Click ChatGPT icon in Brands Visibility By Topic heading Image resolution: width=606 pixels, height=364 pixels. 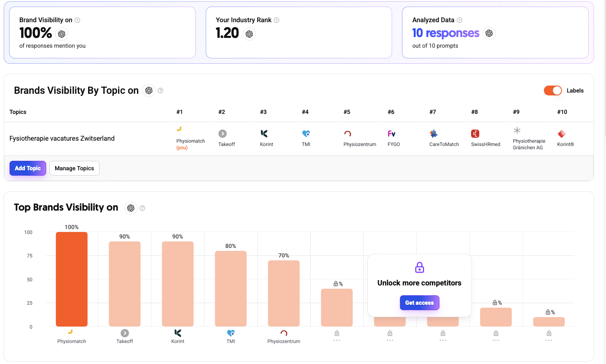point(149,90)
